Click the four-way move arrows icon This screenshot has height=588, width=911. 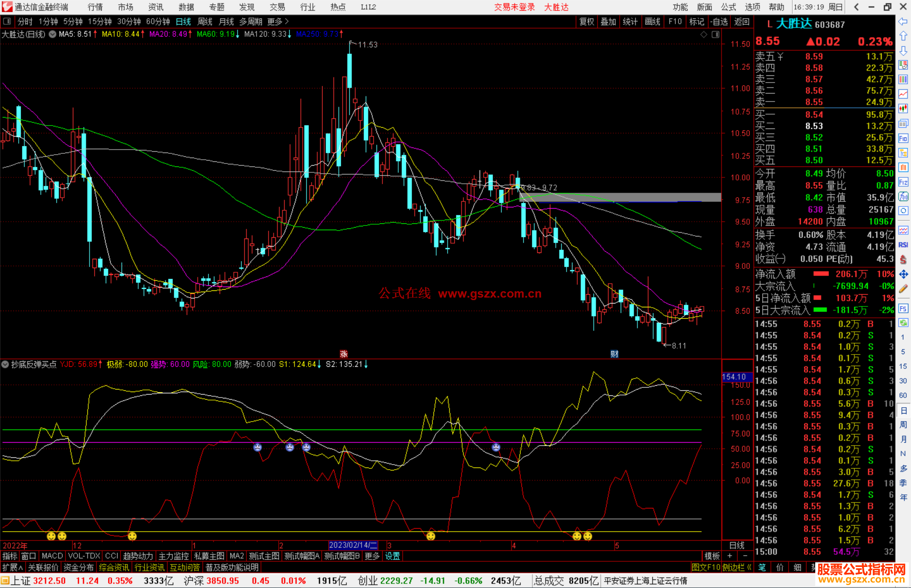(903, 274)
